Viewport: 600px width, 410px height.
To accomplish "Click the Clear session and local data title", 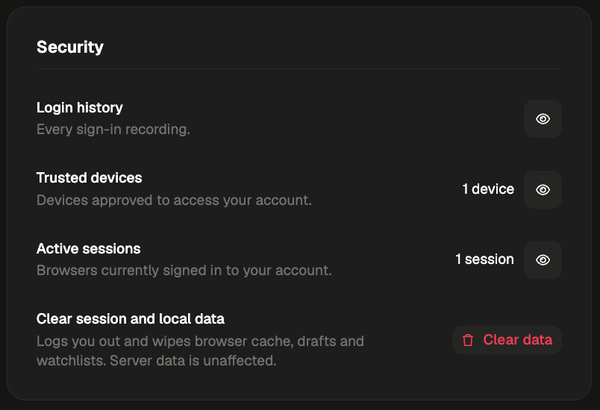I will point(130,319).
